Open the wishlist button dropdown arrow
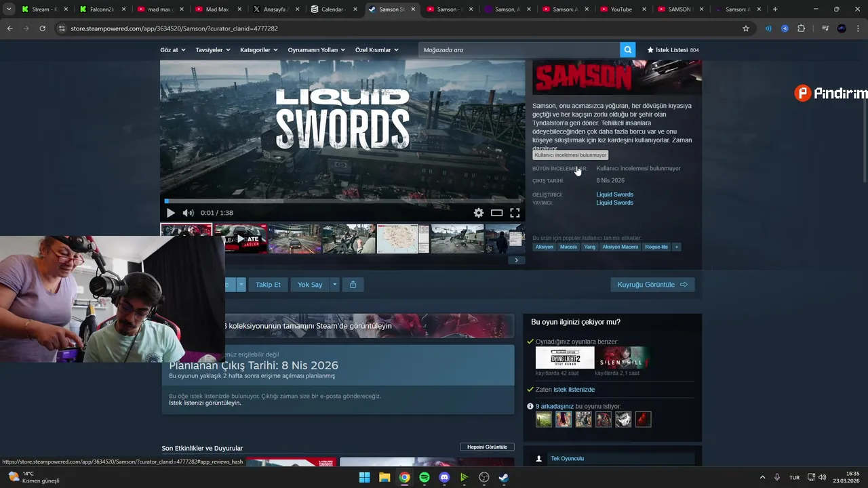Viewport: 868px width, 488px height. 241,285
